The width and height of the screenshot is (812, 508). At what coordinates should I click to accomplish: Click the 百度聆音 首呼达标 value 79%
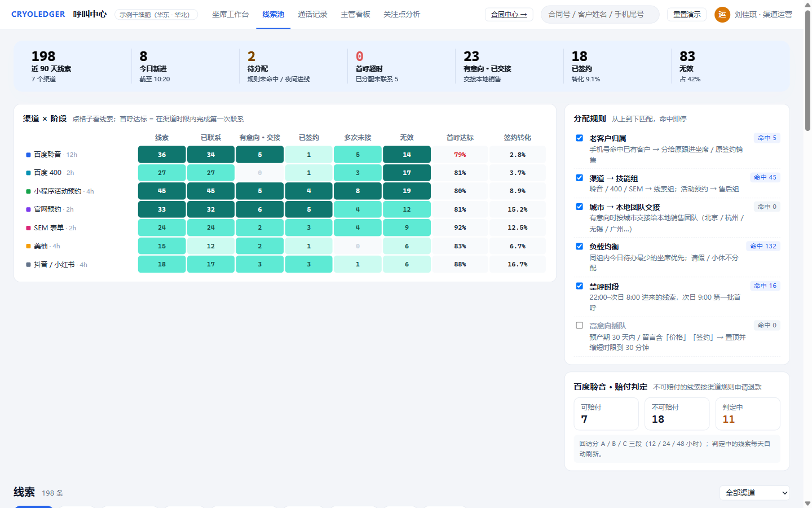pyautogui.click(x=460, y=155)
